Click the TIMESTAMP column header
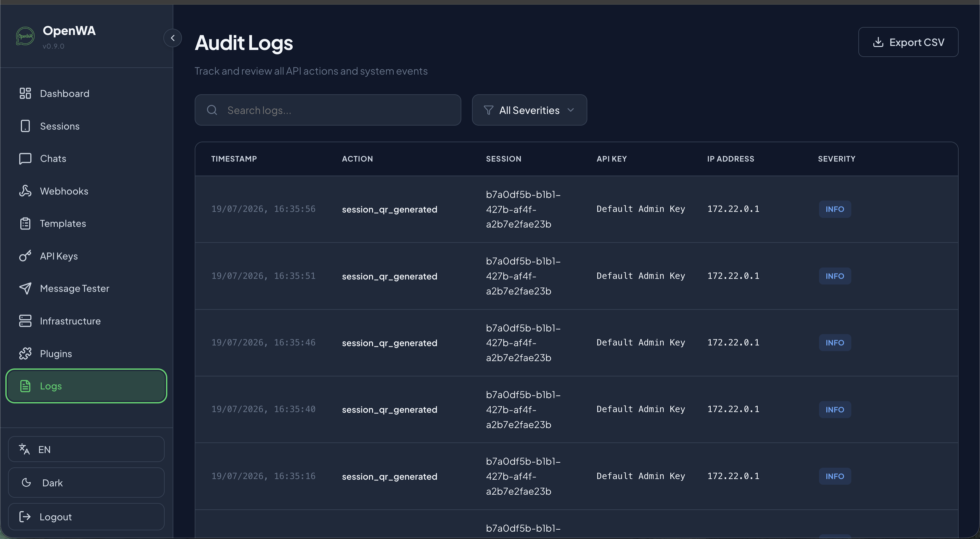The width and height of the screenshot is (980, 539). [x=234, y=159]
